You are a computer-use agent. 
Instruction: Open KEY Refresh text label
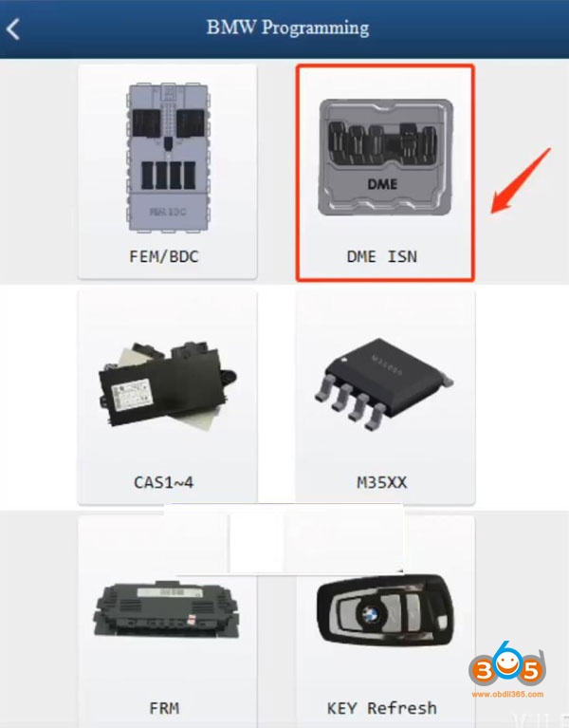tap(381, 708)
